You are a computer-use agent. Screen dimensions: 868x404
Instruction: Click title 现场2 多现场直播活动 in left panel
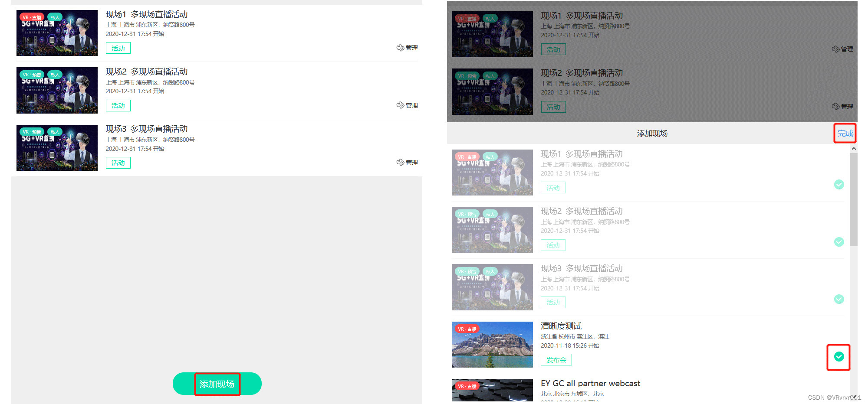[147, 72]
